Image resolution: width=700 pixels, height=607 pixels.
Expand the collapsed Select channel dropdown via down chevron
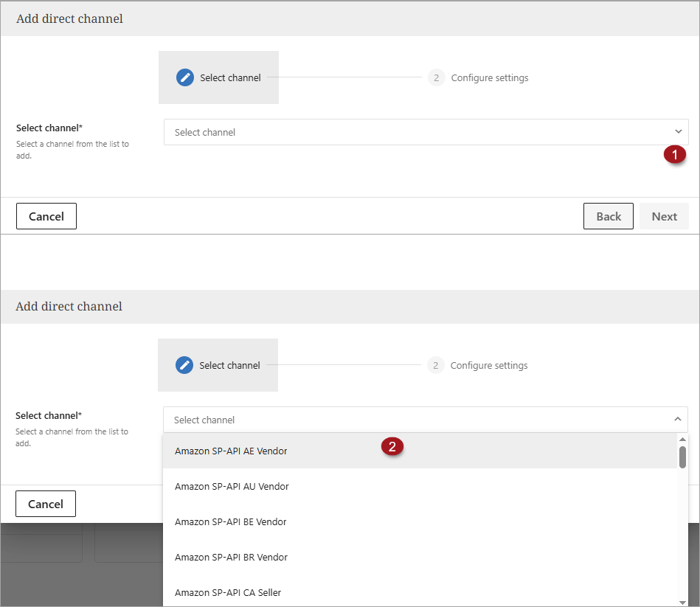click(679, 132)
